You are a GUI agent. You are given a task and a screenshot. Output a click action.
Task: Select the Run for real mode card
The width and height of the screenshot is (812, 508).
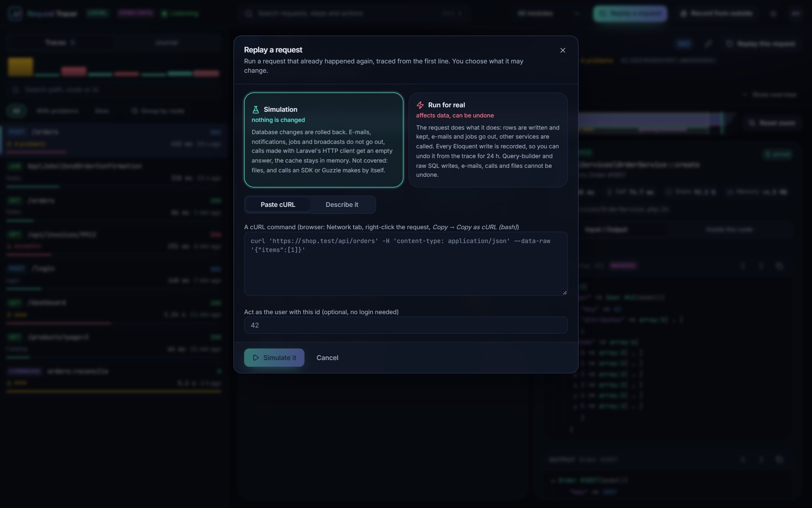tap(488, 140)
